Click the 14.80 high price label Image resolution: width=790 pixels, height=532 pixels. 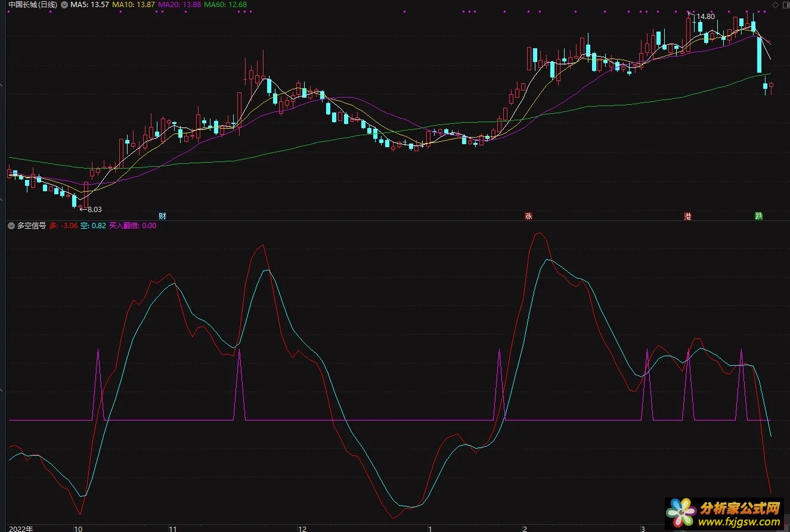pos(706,17)
